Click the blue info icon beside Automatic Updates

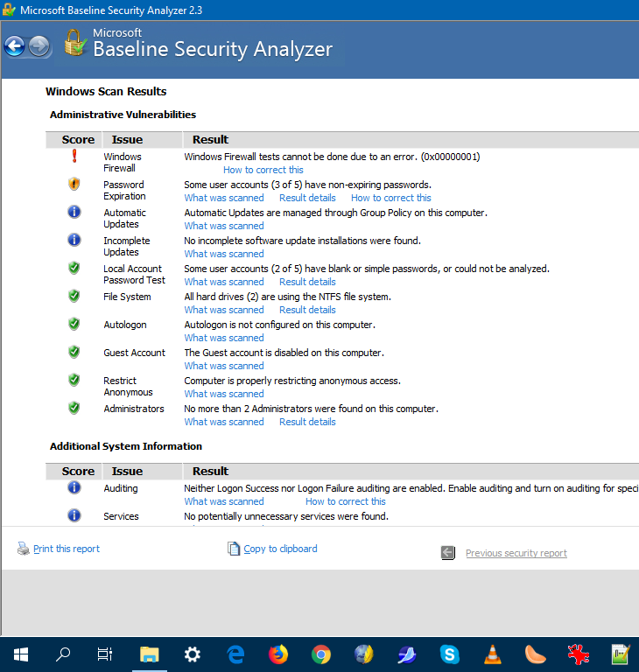pos(74,212)
